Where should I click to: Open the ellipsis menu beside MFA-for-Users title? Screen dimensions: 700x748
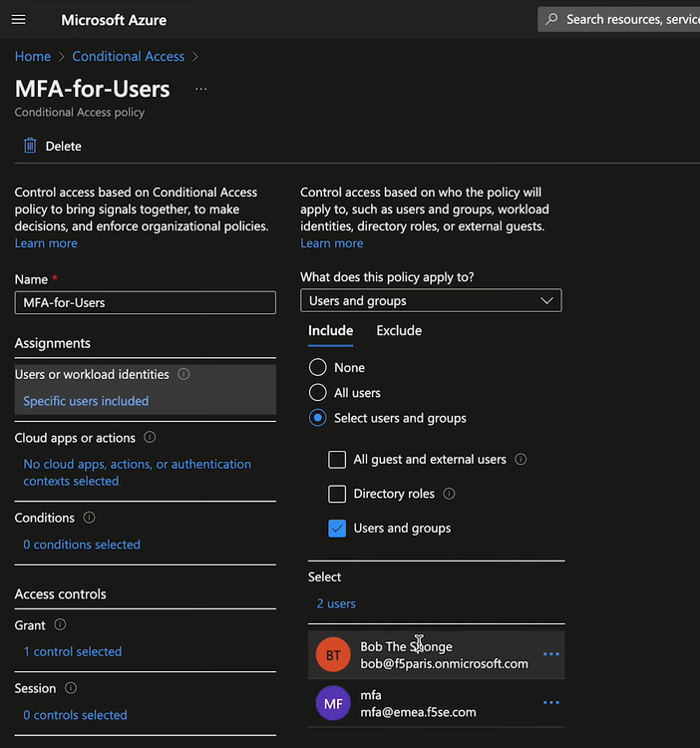coord(200,89)
